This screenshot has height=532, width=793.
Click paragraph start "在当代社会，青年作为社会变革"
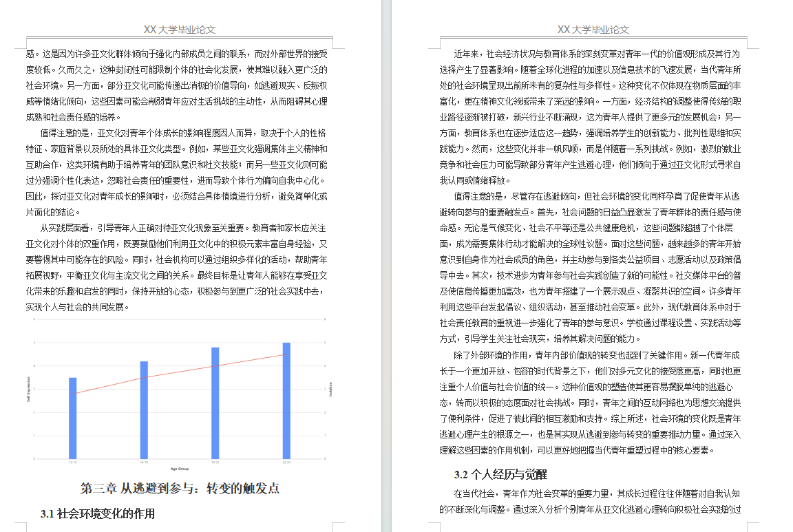coord(597,493)
